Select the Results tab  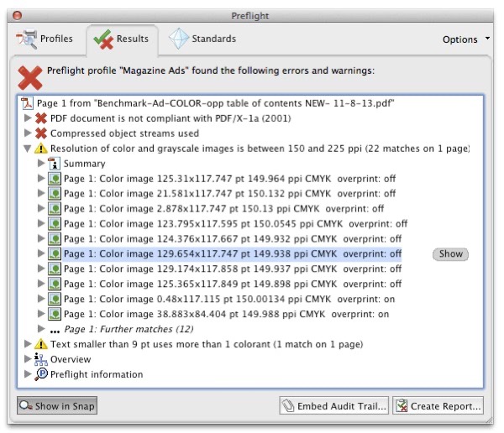[x=122, y=39]
